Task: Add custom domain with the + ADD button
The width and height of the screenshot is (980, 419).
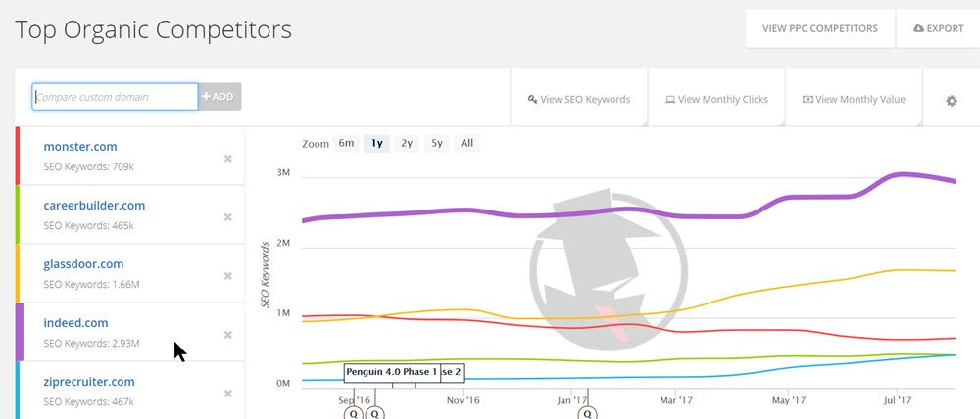Action: 220,97
